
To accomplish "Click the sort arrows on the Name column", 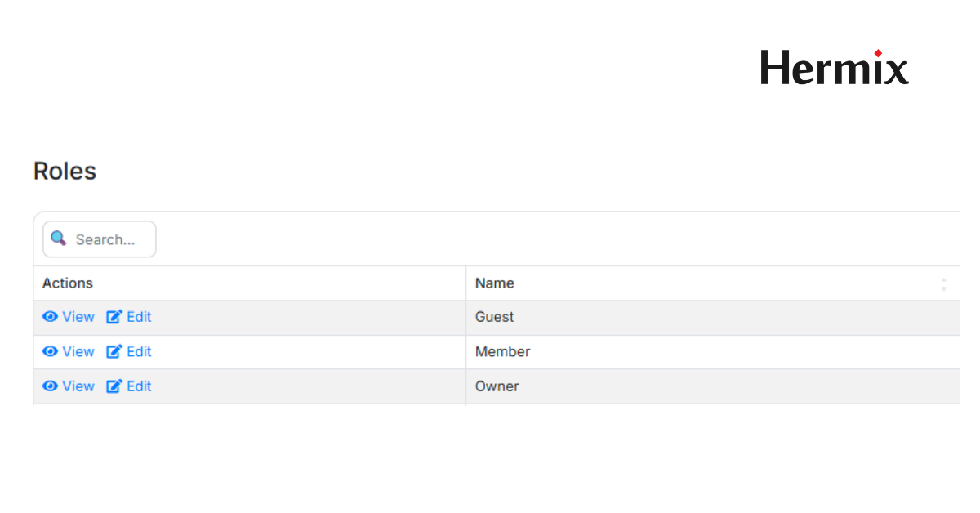I will tap(944, 284).
